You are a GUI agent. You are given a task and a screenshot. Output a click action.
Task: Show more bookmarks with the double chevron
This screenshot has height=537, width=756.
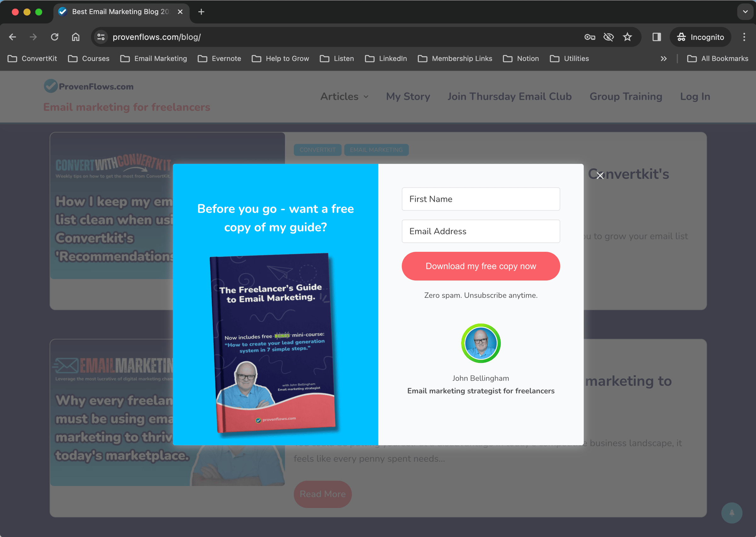pos(664,59)
